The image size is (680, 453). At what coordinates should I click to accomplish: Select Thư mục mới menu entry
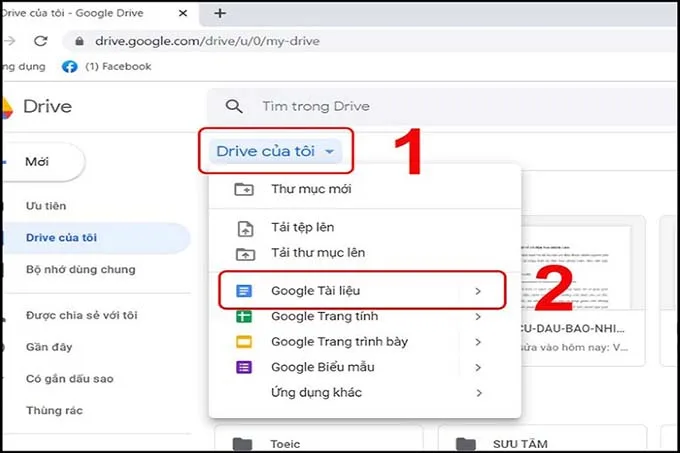coord(365,189)
